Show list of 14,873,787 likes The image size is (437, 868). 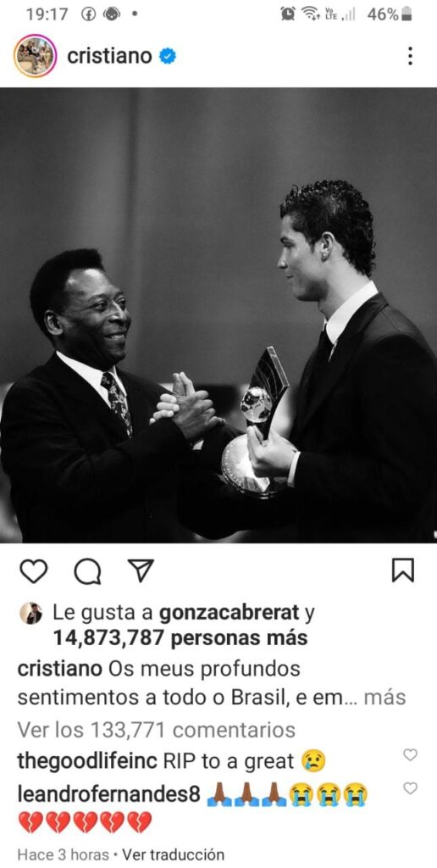[x=180, y=638]
